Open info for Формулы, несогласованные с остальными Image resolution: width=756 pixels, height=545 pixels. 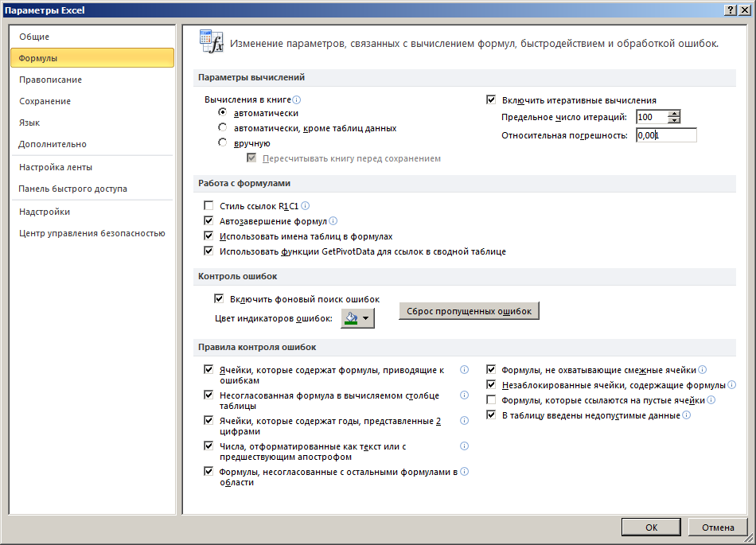464,471
